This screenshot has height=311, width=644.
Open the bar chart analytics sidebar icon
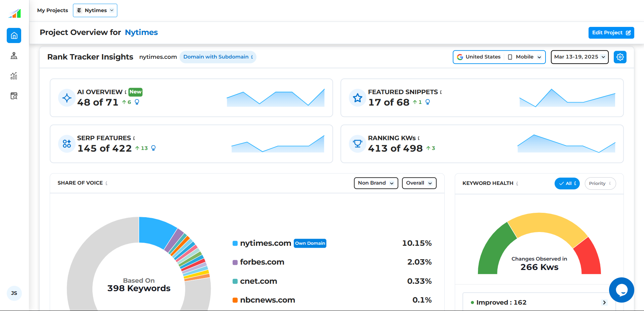click(x=14, y=76)
